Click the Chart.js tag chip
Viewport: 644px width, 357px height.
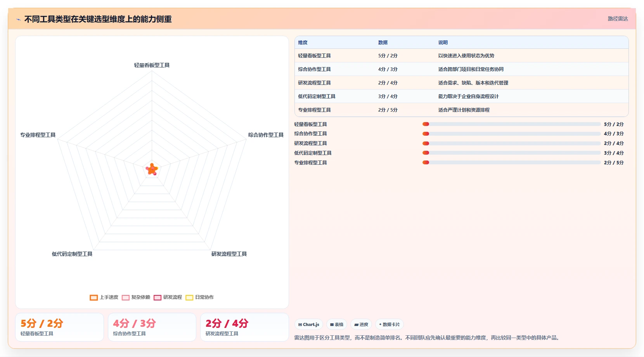(309, 324)
